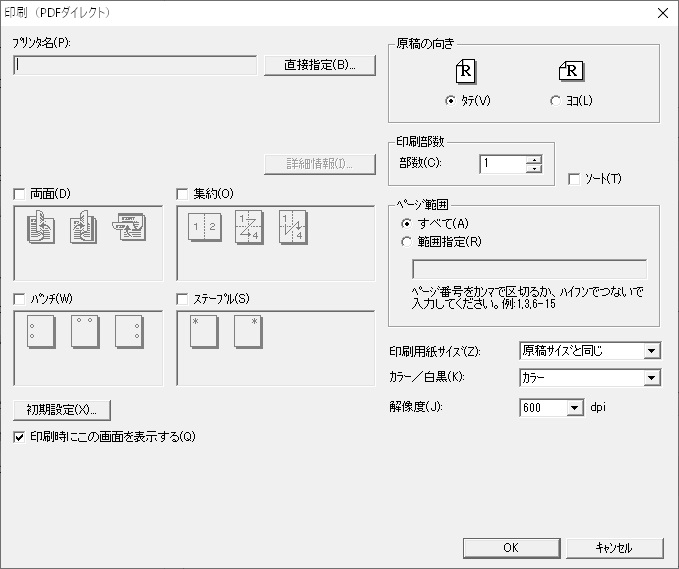The width and height of the screenshot is (679, 569).
Task: Choose the 2-in-1 combine layout icon
Action: coord(203,228)
